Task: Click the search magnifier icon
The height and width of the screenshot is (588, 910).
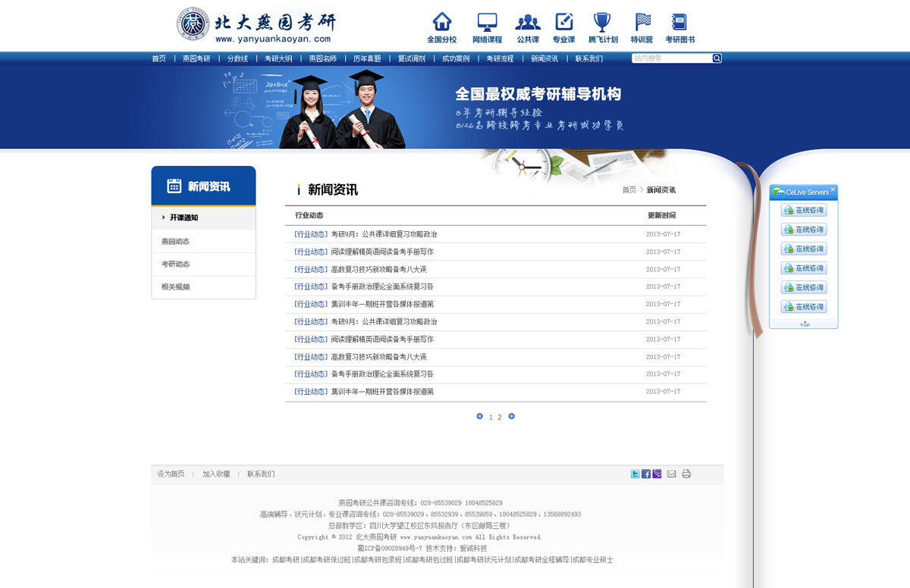Action: point(717,58)
